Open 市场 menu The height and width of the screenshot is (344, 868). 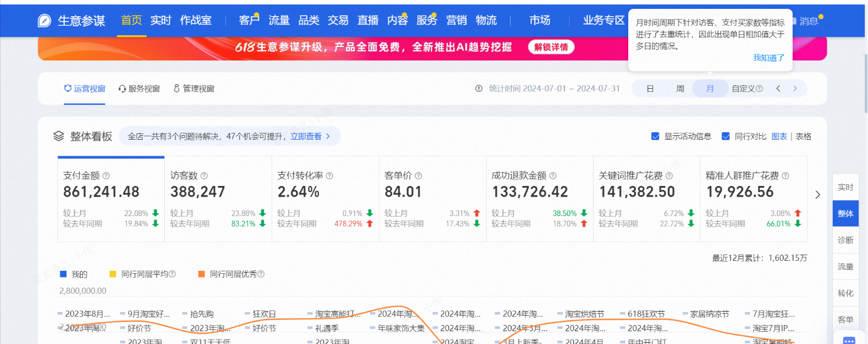tap(540, 21)
